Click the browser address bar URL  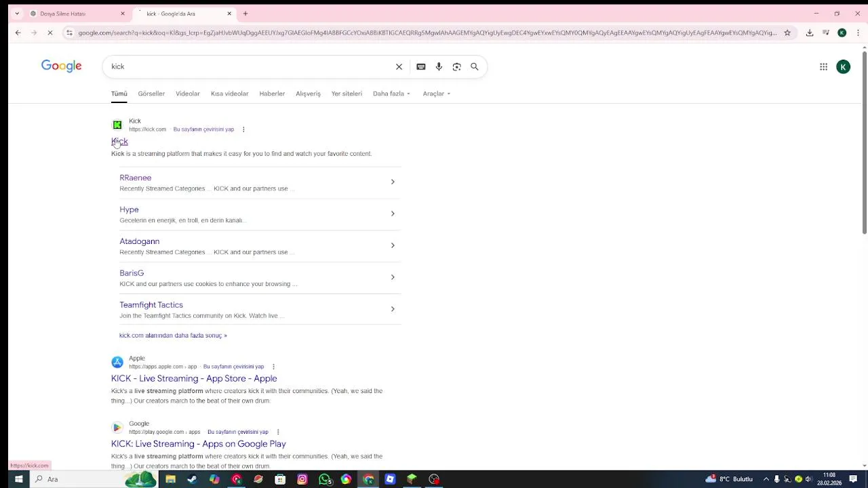(427, 33)
